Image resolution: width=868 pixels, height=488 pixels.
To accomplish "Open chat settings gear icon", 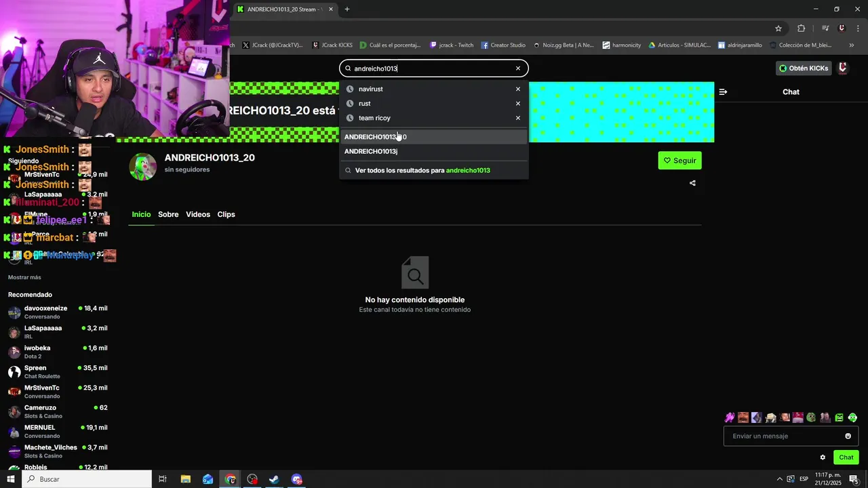I will tap(823, 457).
